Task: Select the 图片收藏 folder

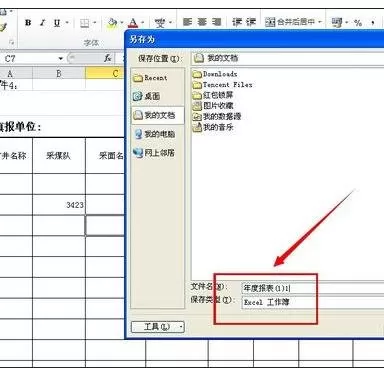Action: coord(213,106)
